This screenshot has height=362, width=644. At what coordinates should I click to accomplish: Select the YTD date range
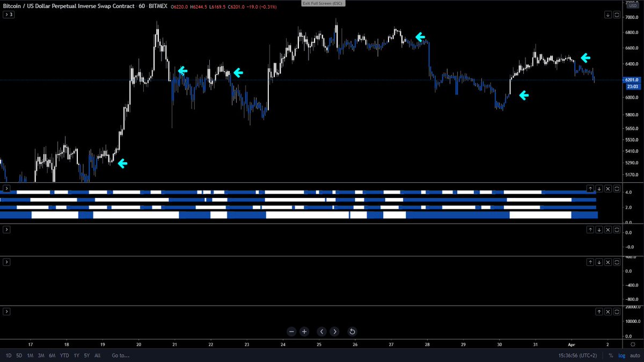(64, 356)
